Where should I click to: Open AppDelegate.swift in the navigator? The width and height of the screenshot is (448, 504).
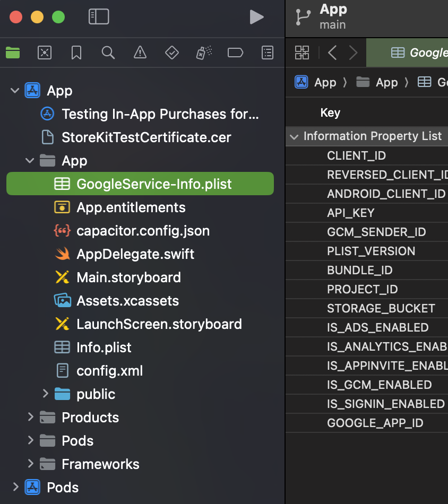[x=135, y=254]
